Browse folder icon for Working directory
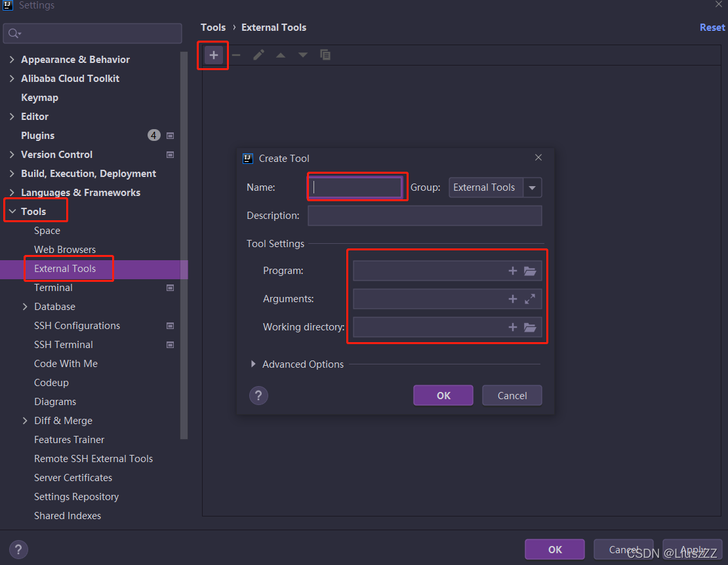Image resolution: width=728 pixels, height=565 pixels. pos(530,328)
